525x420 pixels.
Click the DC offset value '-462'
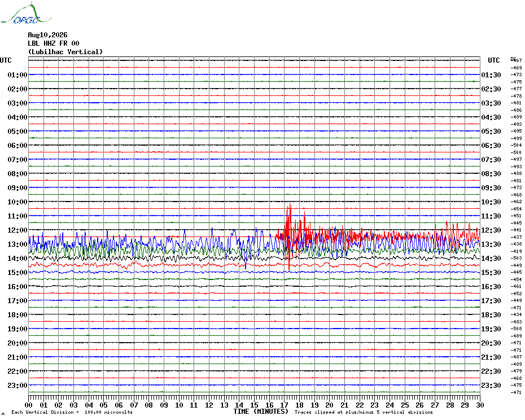(517, 202)
